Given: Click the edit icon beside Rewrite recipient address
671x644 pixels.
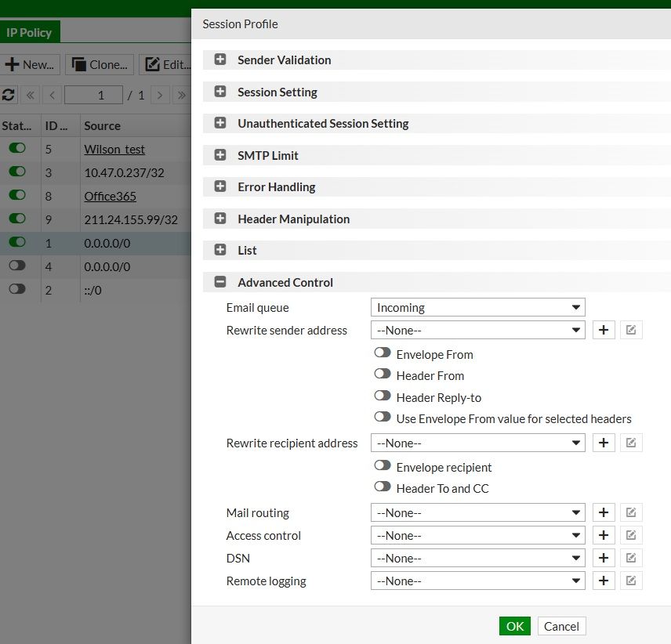Looking at the screenshot, I should pos(631,443).
